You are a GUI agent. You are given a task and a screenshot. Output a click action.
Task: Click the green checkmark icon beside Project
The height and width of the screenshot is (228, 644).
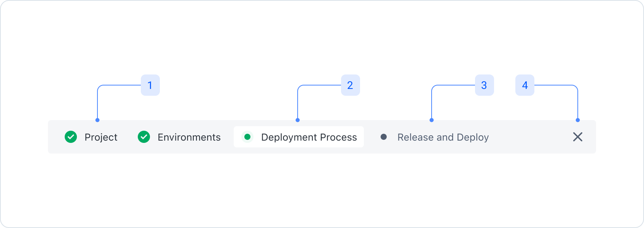click(x=71, y=137)
